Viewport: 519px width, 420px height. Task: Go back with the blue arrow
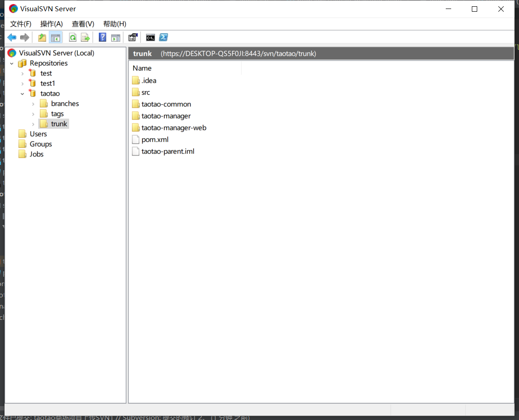point(12,37)
